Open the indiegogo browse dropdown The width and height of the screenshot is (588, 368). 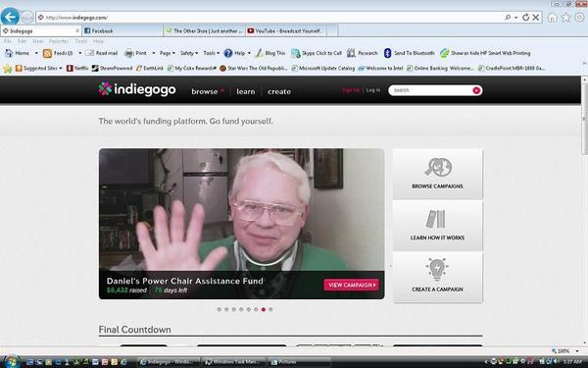coord(208,91)
